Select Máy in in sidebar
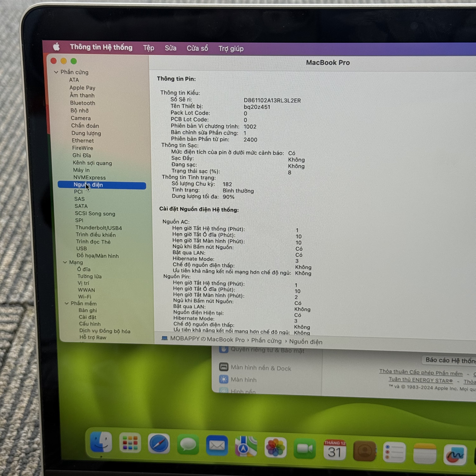The width and height of the screenshot is (476, 476). 81,170
